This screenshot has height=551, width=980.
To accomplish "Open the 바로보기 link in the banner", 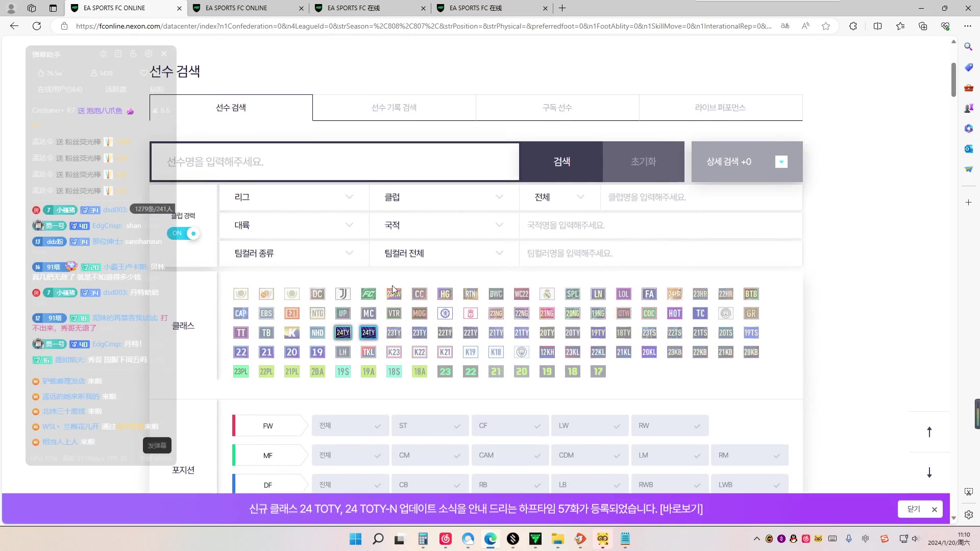I will click(x=681, y=509).
